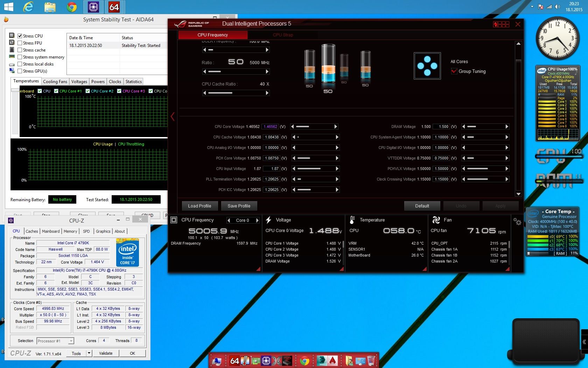This screenshot has width=588, height=368.
Task: Click the OK button in CPU-Z
Action: pyautogui.click(x=132, y=353)
